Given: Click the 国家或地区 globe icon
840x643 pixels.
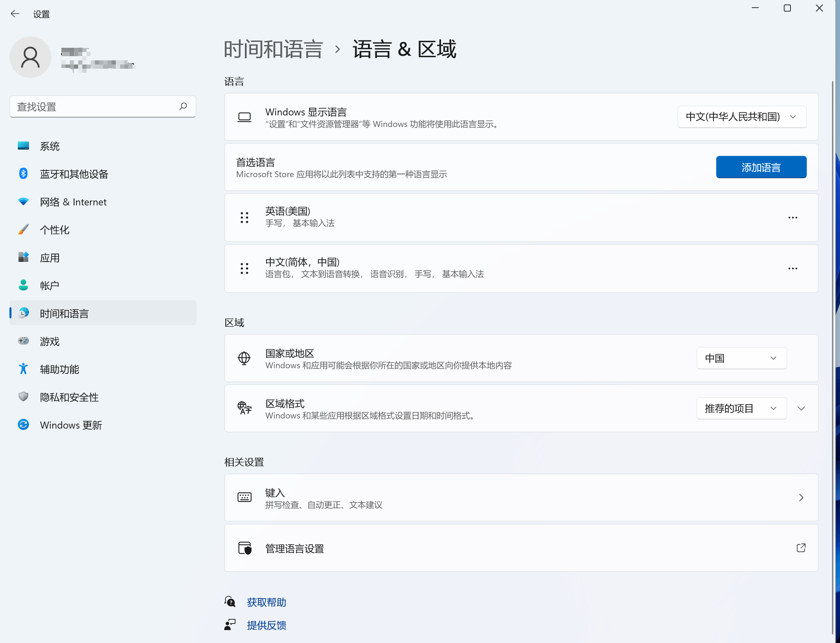Looking at the screenshot, I should click(x=244, y=358).
